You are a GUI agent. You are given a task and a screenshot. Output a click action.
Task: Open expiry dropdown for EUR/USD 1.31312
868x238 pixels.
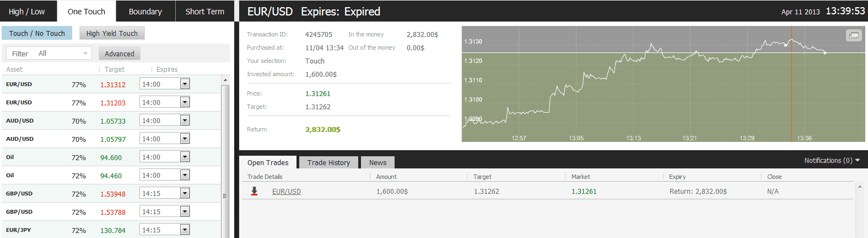pyautogui.click(x=185, y=84)
